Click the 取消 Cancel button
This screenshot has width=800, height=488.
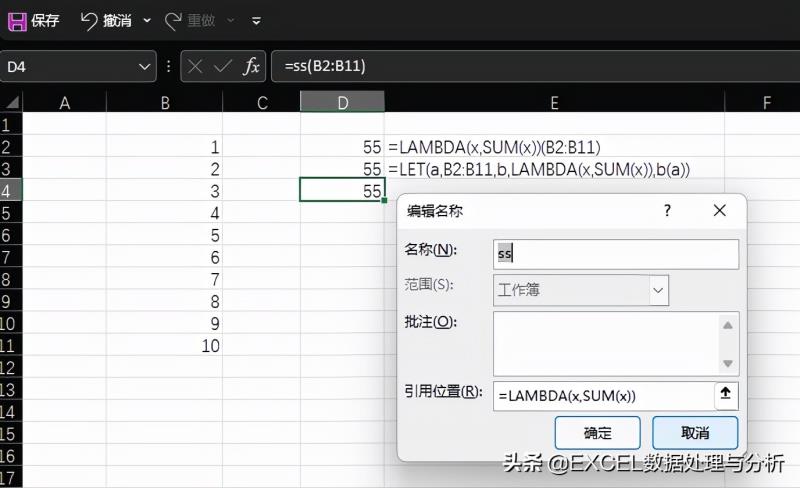pyautogui.click(x=695, y=433)
